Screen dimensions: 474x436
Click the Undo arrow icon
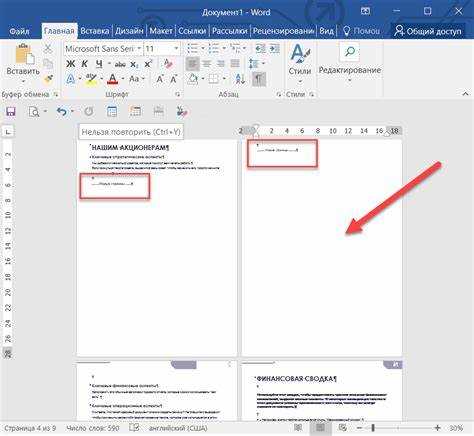pos(61,111)
